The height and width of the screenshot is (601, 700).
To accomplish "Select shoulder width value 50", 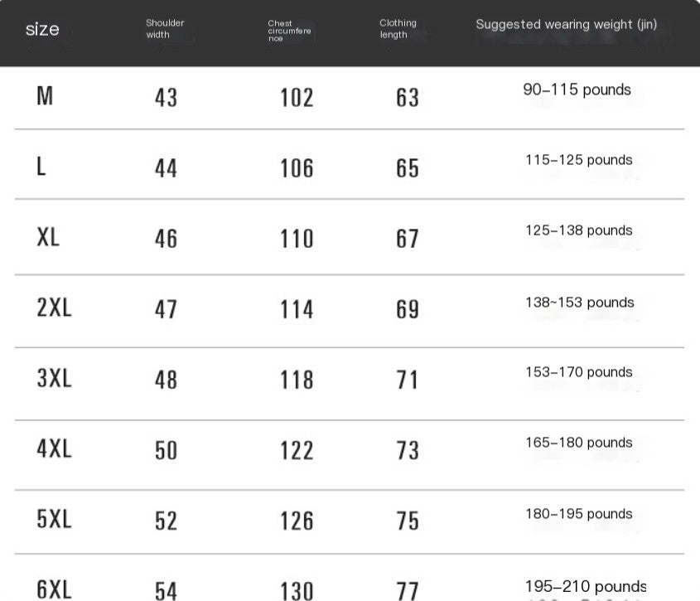I will [x=166, y=450].
